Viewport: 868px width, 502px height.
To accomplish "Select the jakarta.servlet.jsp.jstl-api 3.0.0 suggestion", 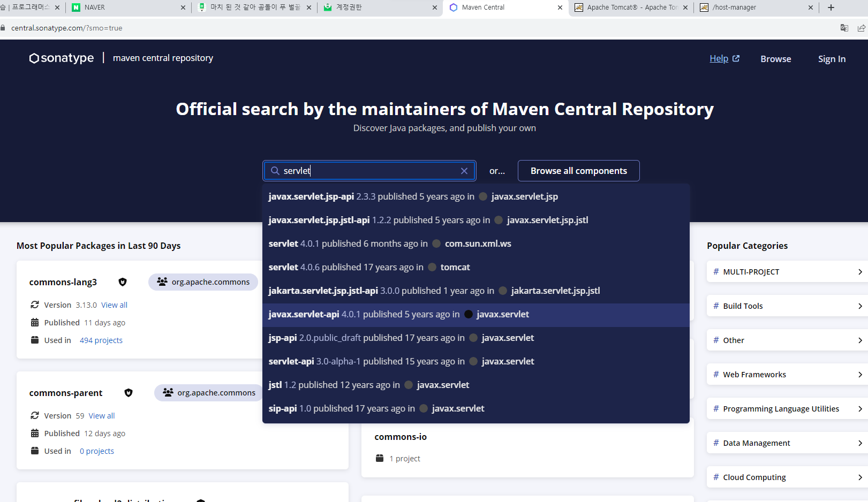I will [x=476, y=291].
